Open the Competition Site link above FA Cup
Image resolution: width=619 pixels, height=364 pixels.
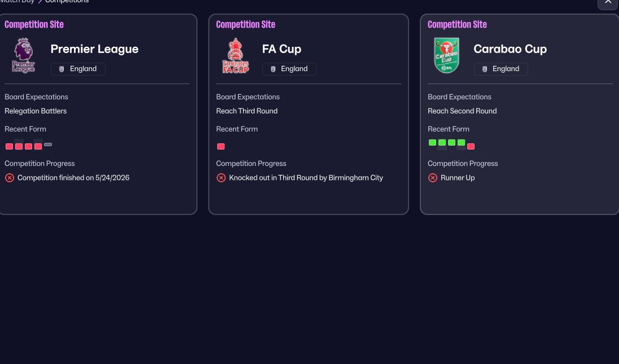(245, 24)
